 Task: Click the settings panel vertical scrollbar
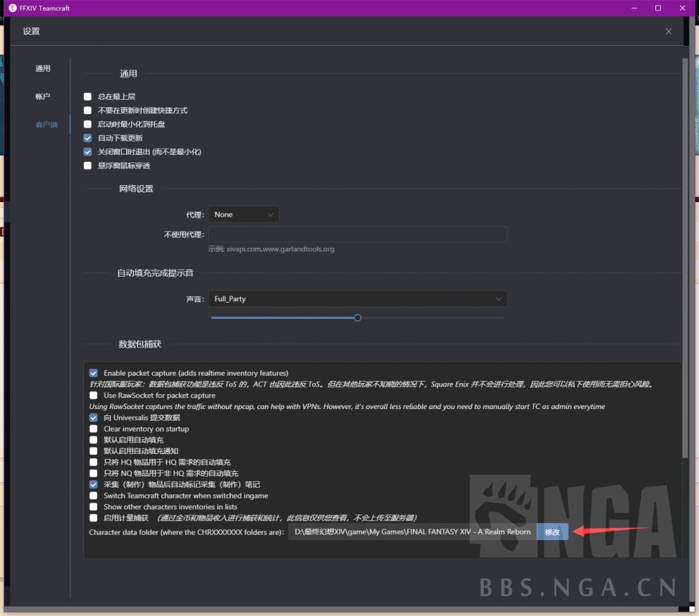(685, 258)
